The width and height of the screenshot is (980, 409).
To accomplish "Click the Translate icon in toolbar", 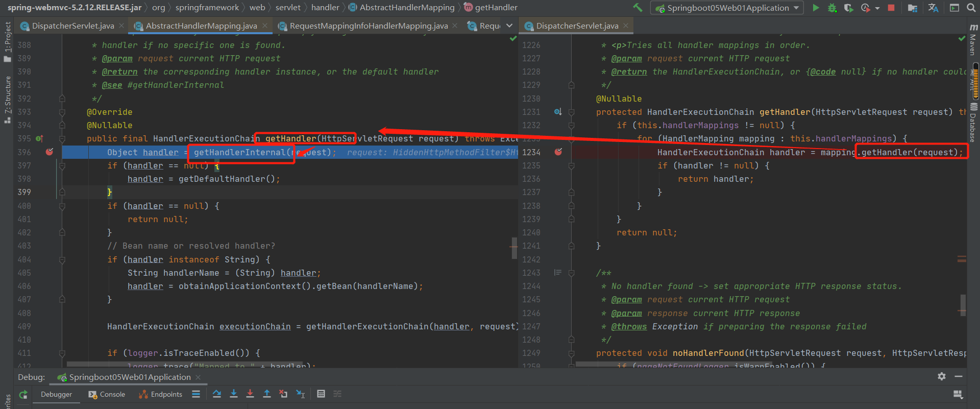I will point(933,8).
